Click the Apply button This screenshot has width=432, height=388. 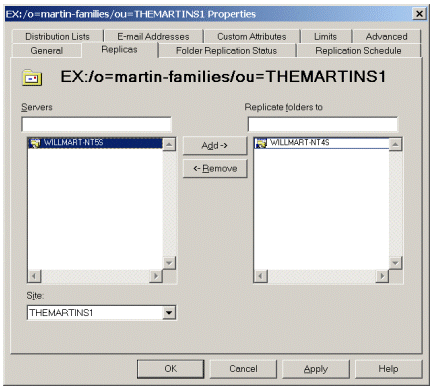pyautogui.click(x=316, y=369)
